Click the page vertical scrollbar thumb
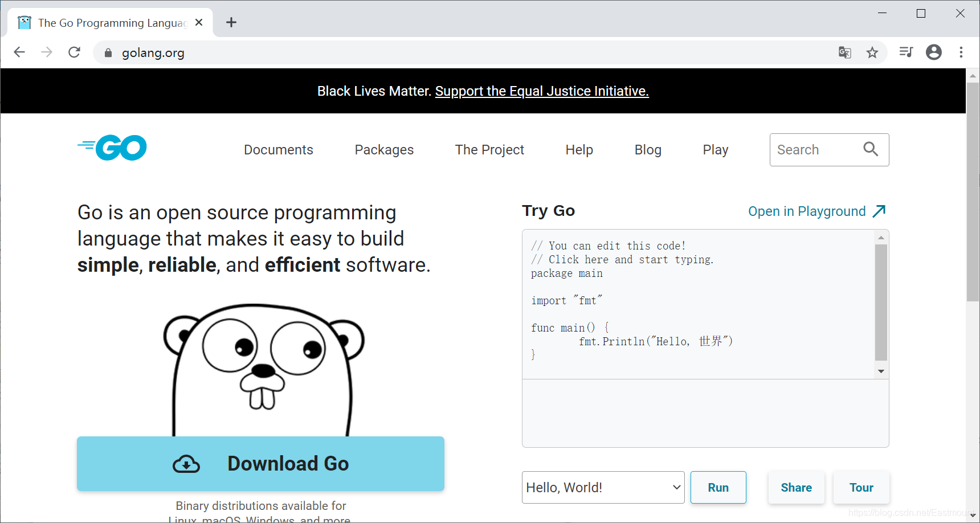980x523 pixels. 973,192
